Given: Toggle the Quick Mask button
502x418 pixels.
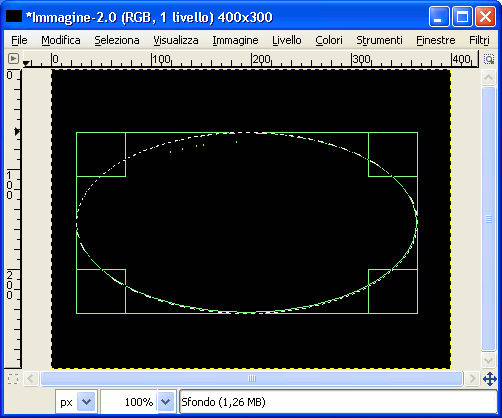Looking at the screenshot, I should 13,379.
